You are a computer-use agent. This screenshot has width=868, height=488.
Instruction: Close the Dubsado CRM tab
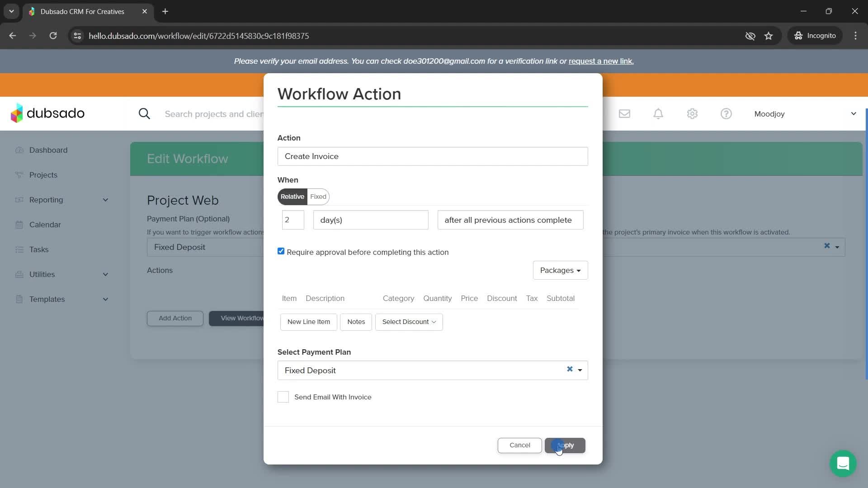(x=145, y=11)
